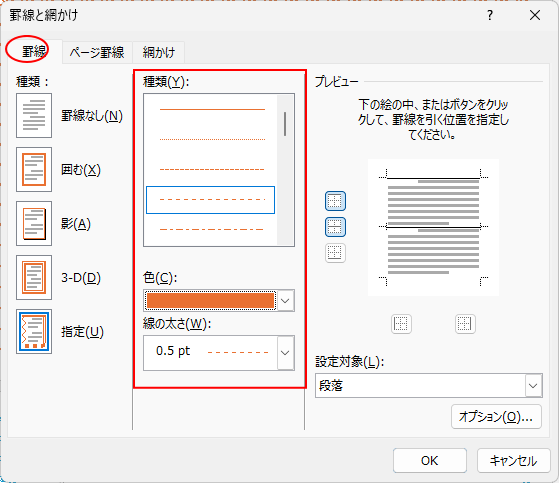
Task: Click the help question mark icon
Action: tap(490, 15)
